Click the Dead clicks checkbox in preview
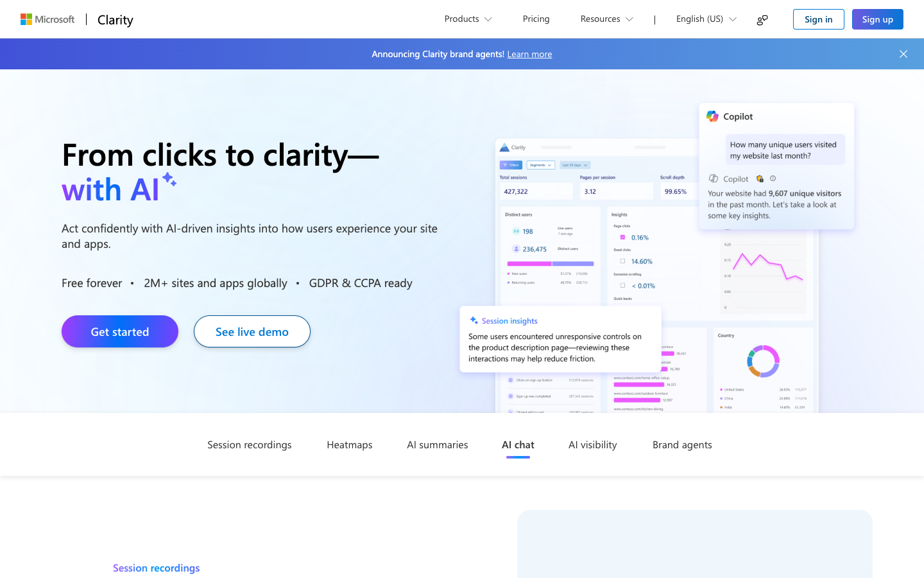Screen dimensions: 924x578 click(622, 261)
